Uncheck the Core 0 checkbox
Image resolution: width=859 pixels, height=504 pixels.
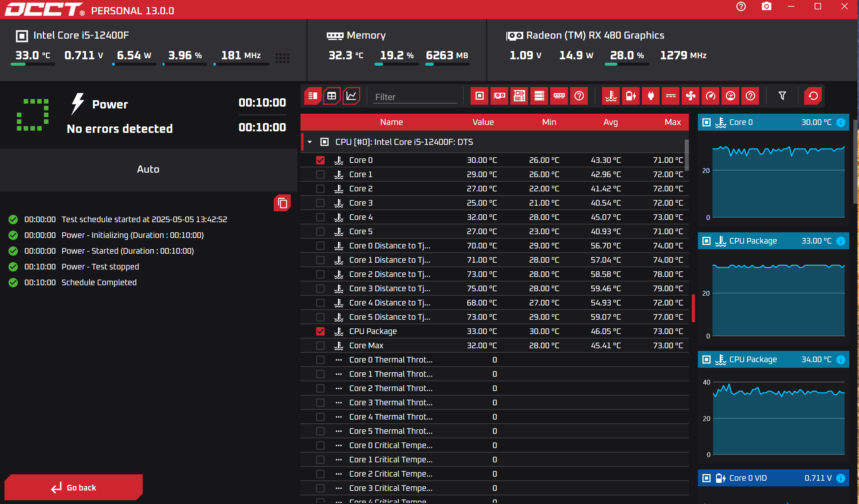tap(320, 160)
